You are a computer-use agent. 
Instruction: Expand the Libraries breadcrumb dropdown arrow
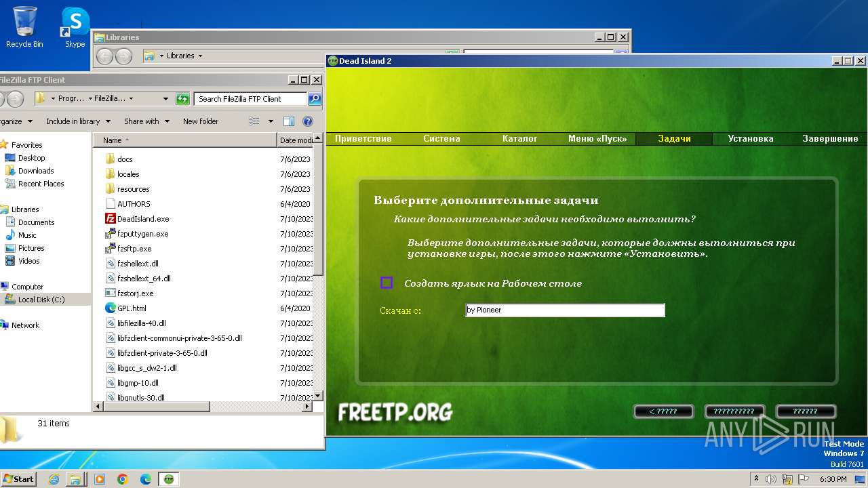200,56
